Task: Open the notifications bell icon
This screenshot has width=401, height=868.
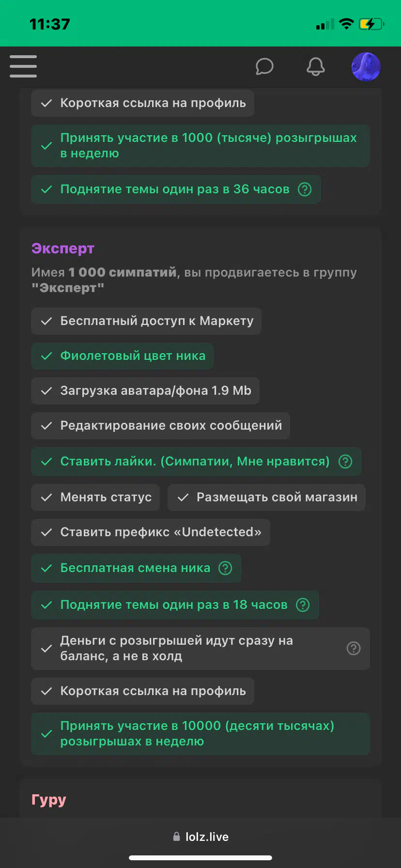Action: coord(316,66)
